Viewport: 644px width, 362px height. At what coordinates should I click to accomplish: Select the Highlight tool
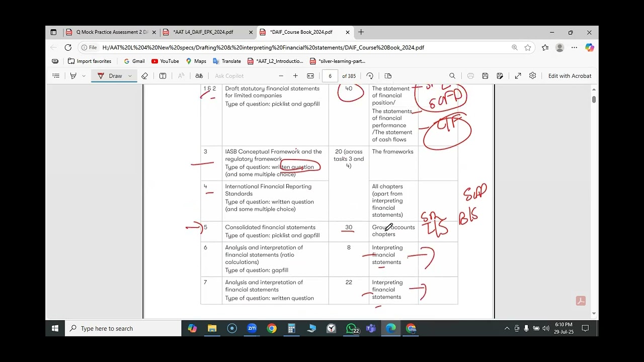click(73, 76)
